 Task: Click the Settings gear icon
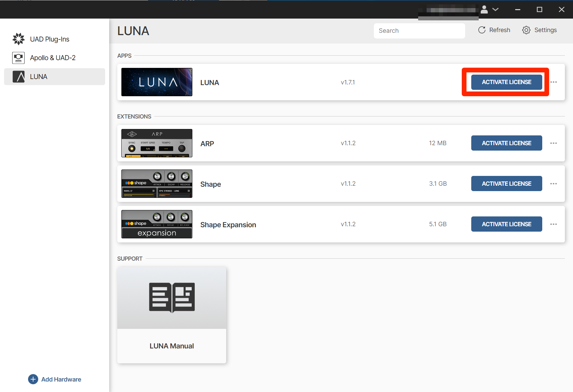526,30
